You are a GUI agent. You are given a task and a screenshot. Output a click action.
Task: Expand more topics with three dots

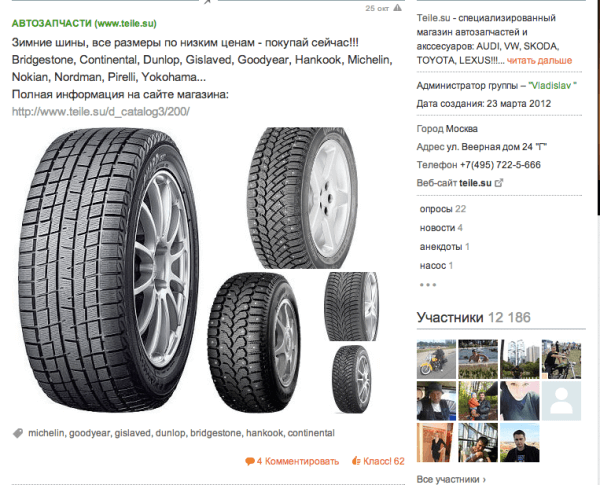pos(428,285)
